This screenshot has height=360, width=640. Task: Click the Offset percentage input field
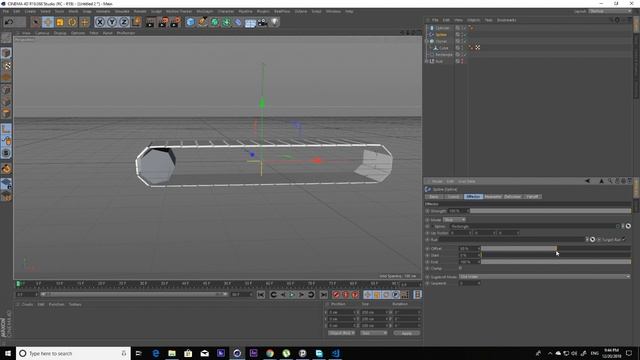[x=469, y=248]
